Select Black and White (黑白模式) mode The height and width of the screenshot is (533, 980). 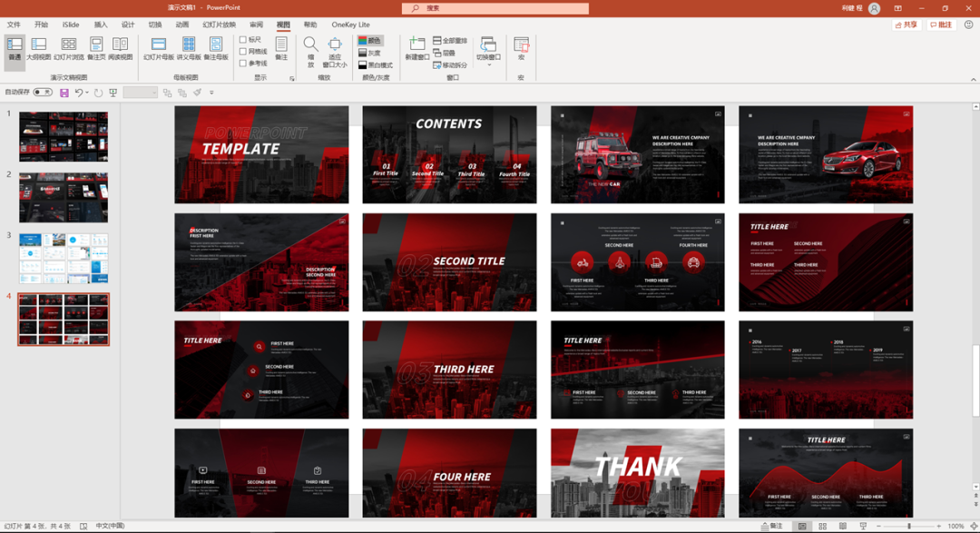coord(376,65)
